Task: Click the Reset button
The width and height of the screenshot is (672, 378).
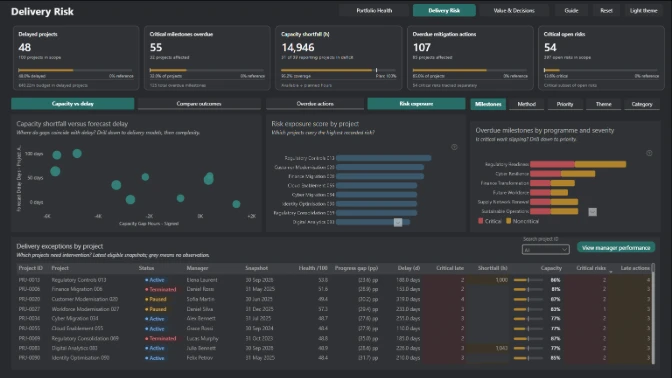Action: pos(606,10)
